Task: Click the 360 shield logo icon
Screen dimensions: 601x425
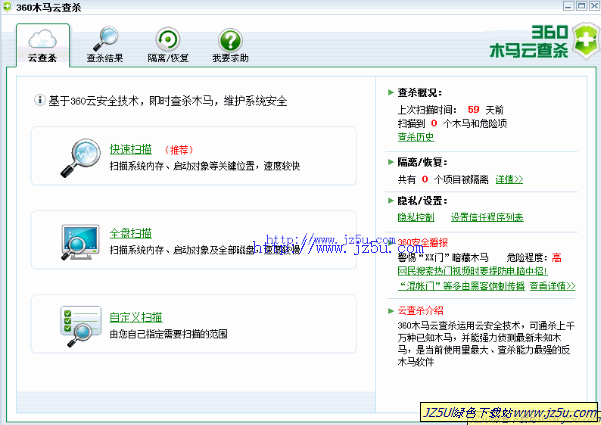Action: tap(585, 41)
